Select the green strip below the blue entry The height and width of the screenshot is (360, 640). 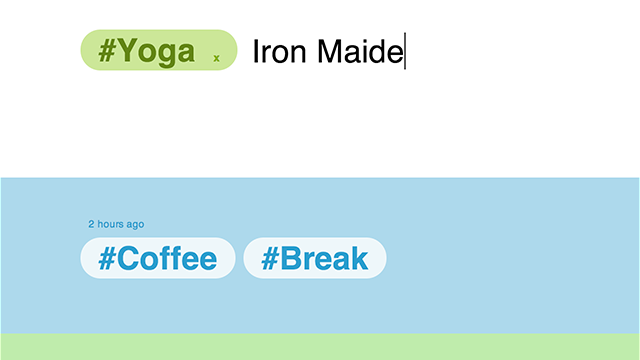[320, 347]
